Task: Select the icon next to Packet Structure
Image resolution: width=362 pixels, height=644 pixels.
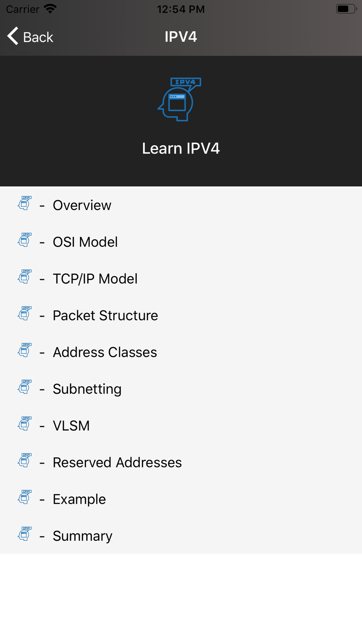Action: coord(25,313)
